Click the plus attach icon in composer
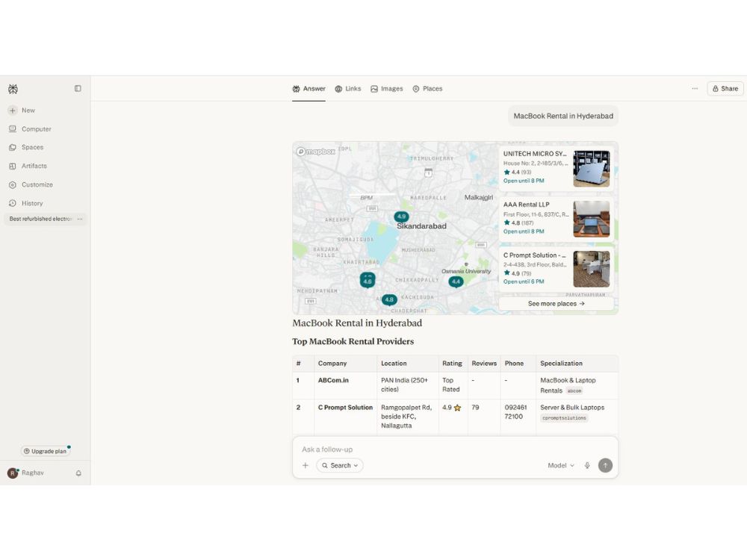 [x=306, y=466]
